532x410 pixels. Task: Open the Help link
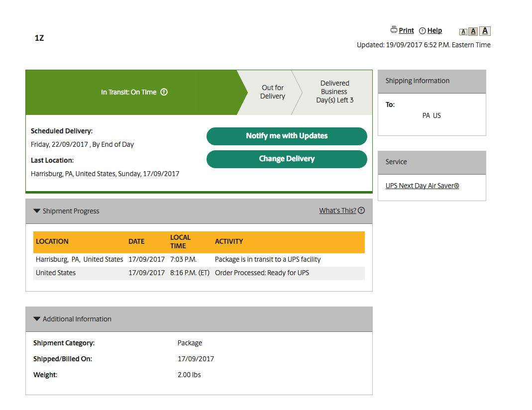coord(434,30)
